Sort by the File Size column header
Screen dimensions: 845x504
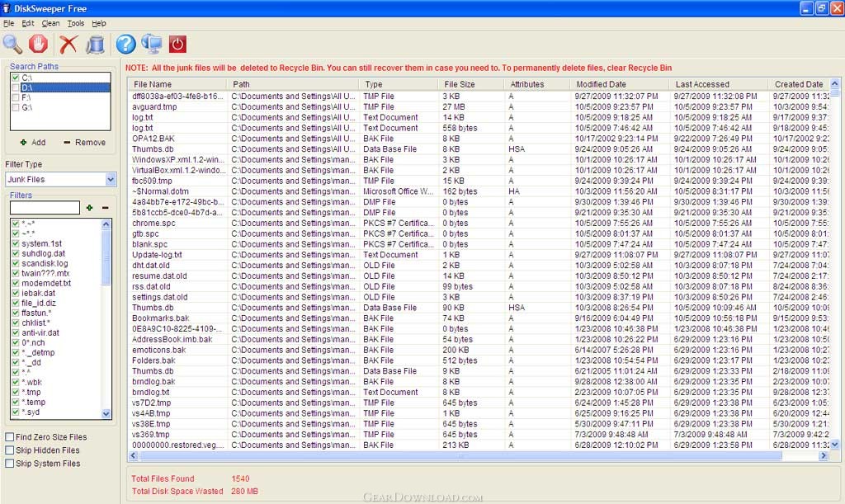(x=471, y=84)
